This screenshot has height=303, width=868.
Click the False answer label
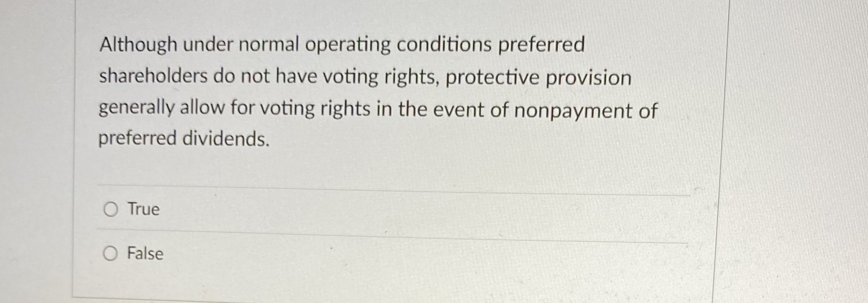click(x=144, y=254)
